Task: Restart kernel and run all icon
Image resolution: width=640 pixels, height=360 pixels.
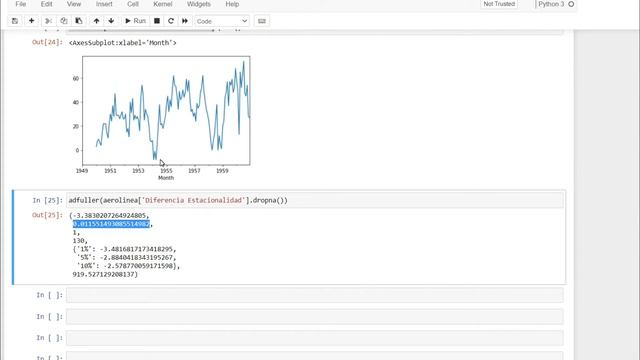Action: coord(185,21)
